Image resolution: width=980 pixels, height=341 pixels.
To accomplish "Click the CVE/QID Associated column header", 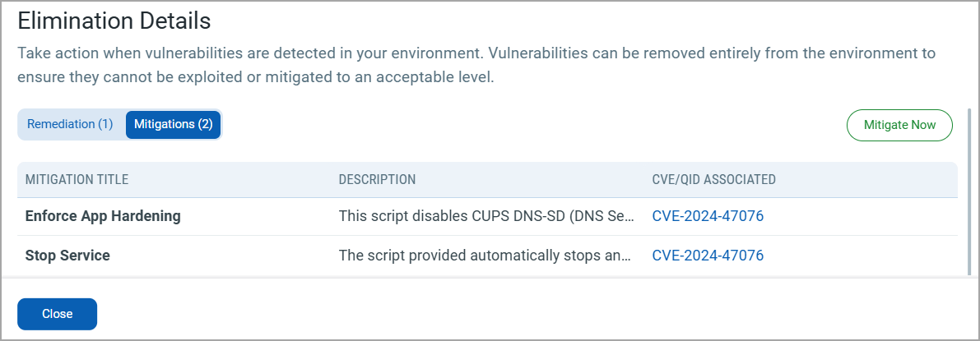I will point(713,179).
